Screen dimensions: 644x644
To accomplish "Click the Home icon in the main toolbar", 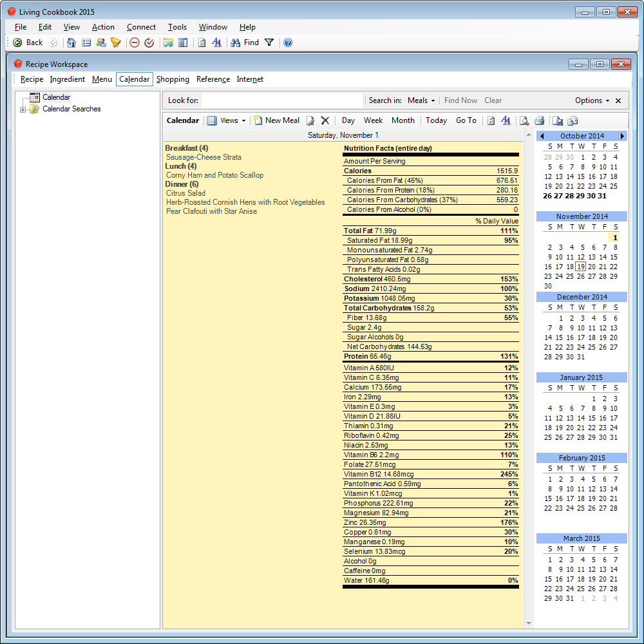I will point(71,43).
